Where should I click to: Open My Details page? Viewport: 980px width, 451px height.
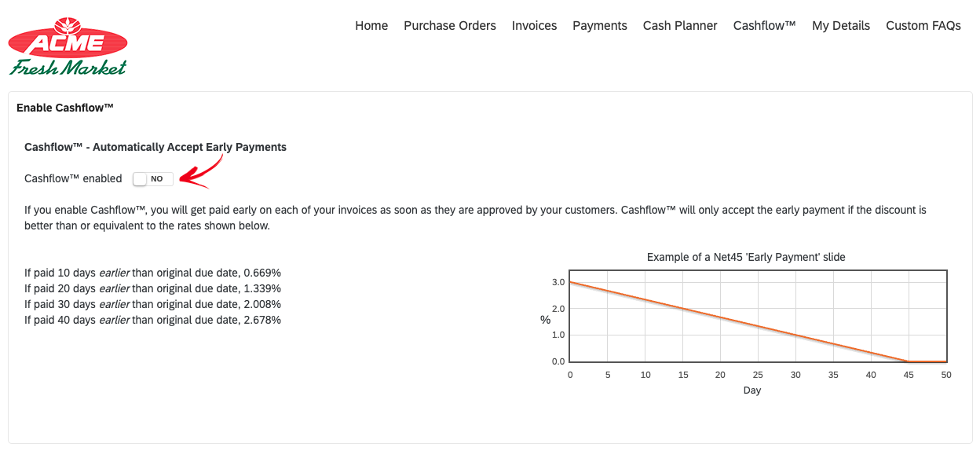841,25
